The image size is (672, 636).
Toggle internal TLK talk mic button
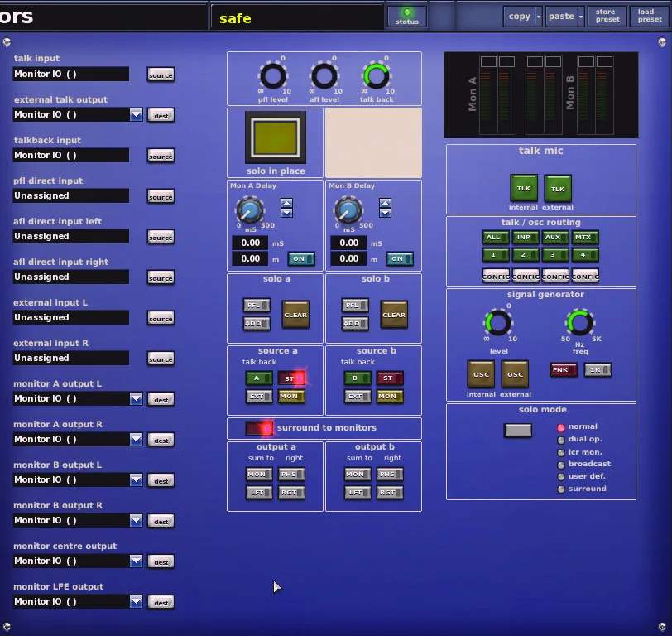pos(524,188)
